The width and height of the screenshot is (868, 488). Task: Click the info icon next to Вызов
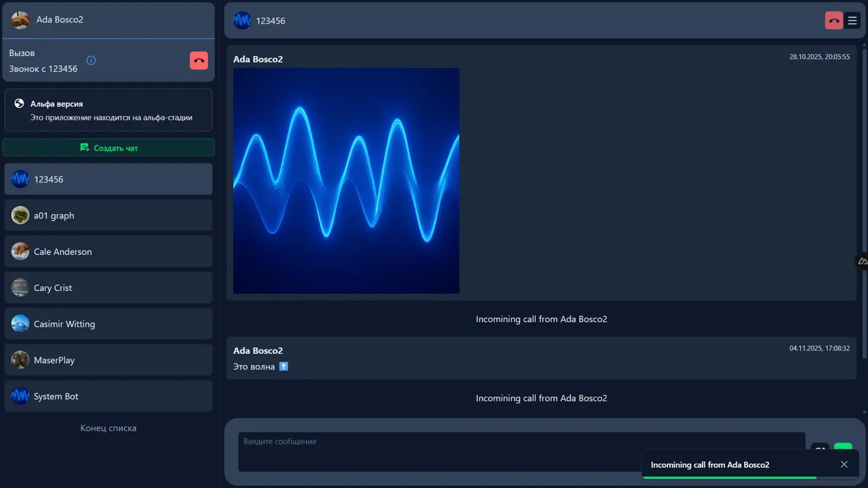click(90, 60)
